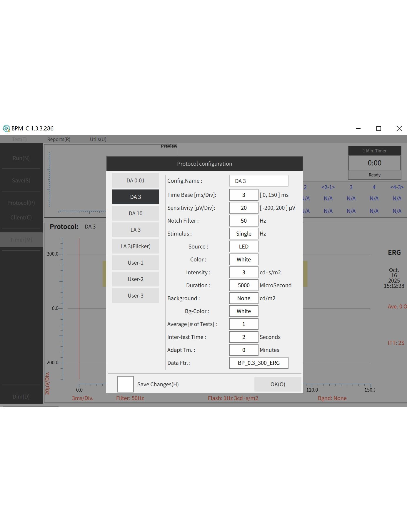Open the Utils(U) menu
Screen dimensions: 407x532
[98, 139]
